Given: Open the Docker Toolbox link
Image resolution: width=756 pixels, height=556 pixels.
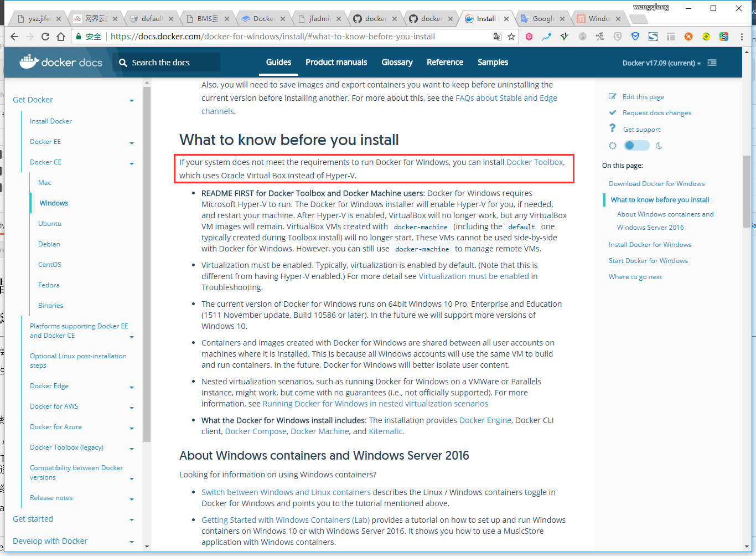Looking at the screenshot, I should [x=535, y=162].
